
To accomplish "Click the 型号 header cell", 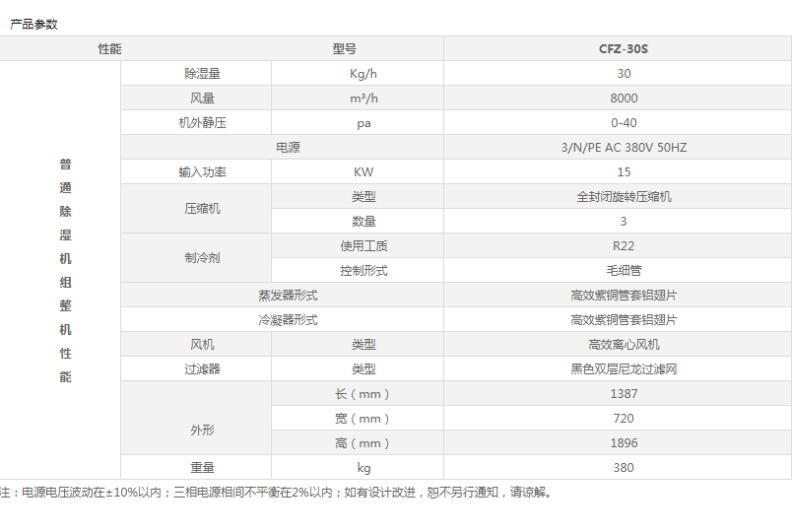I will pos(344,48).
